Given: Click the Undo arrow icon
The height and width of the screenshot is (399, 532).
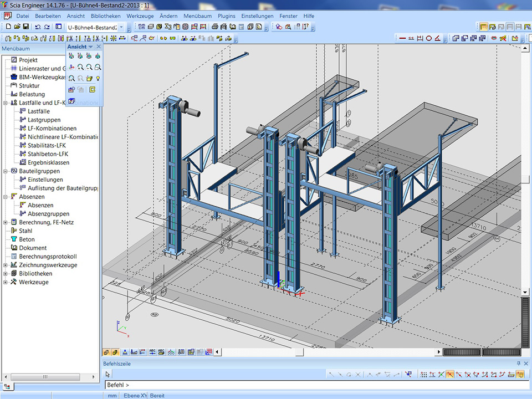Looking at the screenshot, I should [38, 27].
